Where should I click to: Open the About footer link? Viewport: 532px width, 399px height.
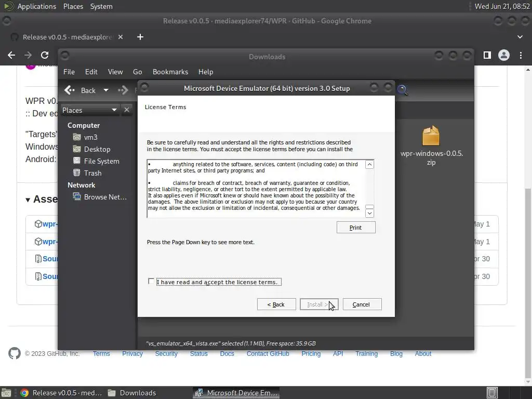[423, 353]
